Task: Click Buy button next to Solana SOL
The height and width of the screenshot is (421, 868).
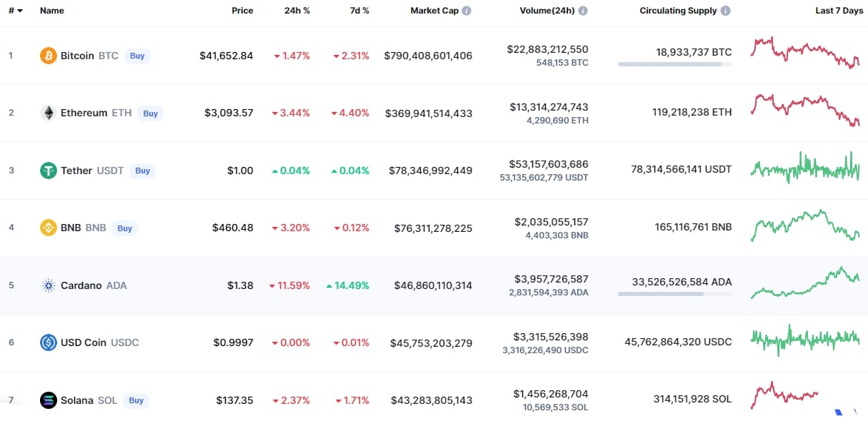Action: coord(136,400)
